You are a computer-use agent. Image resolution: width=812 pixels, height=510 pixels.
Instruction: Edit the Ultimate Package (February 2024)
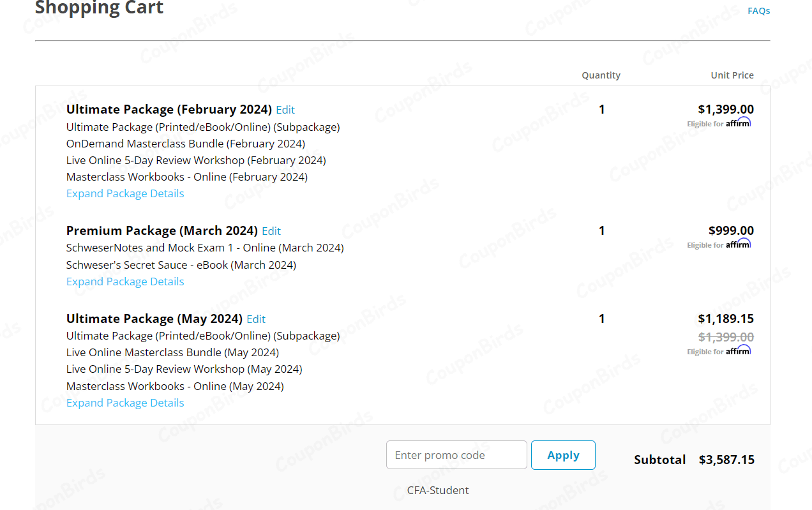[285, 110]
